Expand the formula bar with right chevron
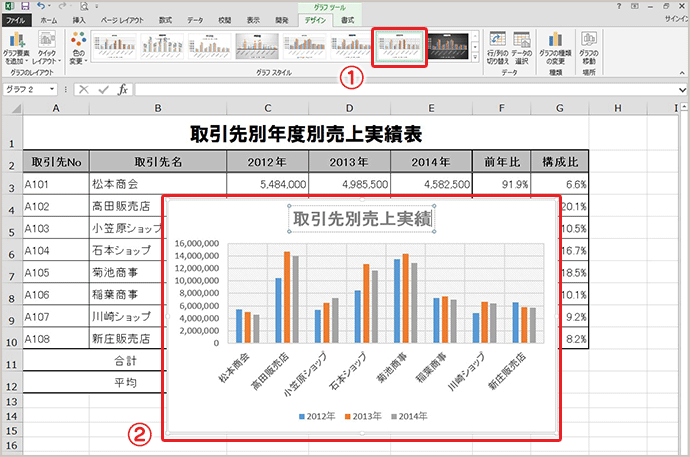690x457 pixels. tap(683, 89)
